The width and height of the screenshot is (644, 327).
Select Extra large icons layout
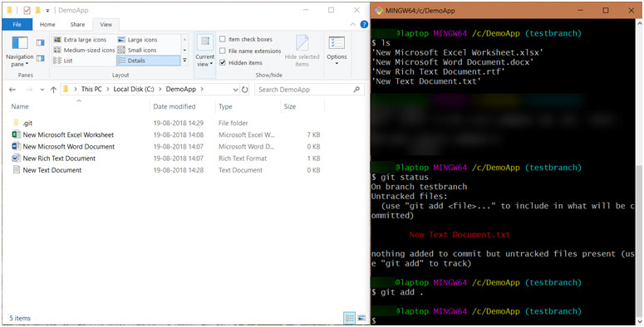pyautogui.click(x=80, y=40)
